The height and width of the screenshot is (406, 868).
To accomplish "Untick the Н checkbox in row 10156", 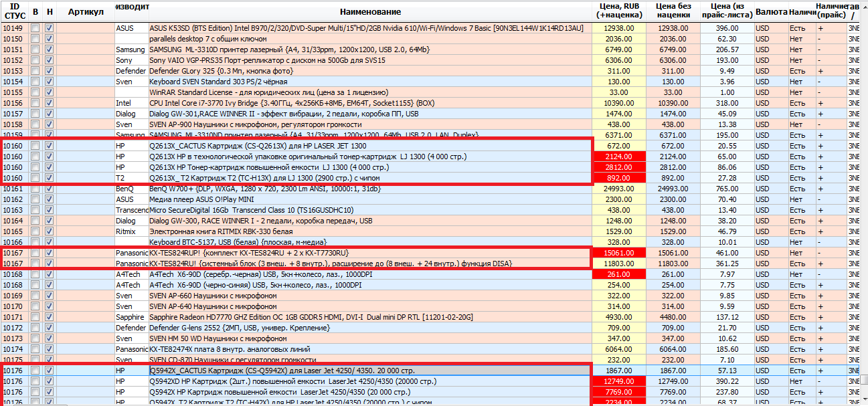I will [x=49, y=103].
